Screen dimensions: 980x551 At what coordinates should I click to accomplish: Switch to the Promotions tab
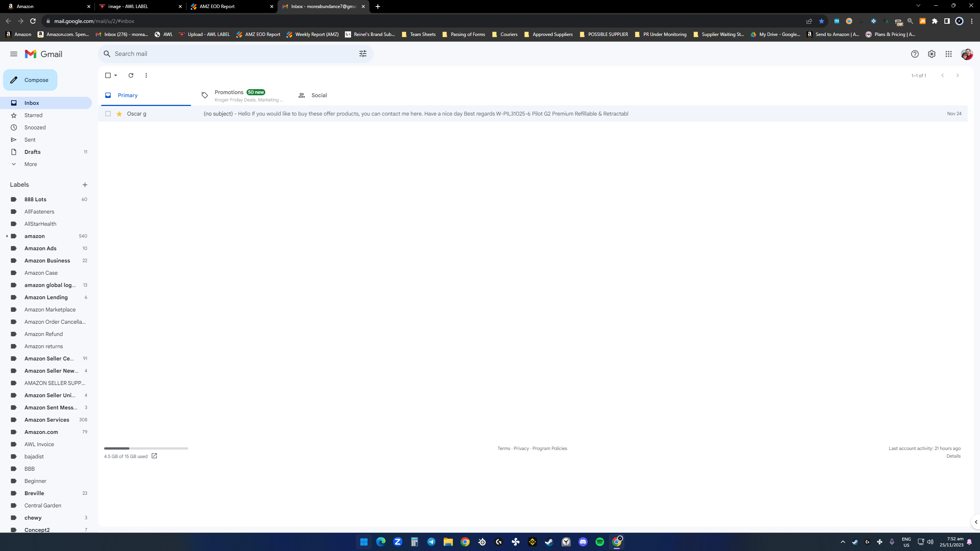pyautogui.click(x=243, y=95)
